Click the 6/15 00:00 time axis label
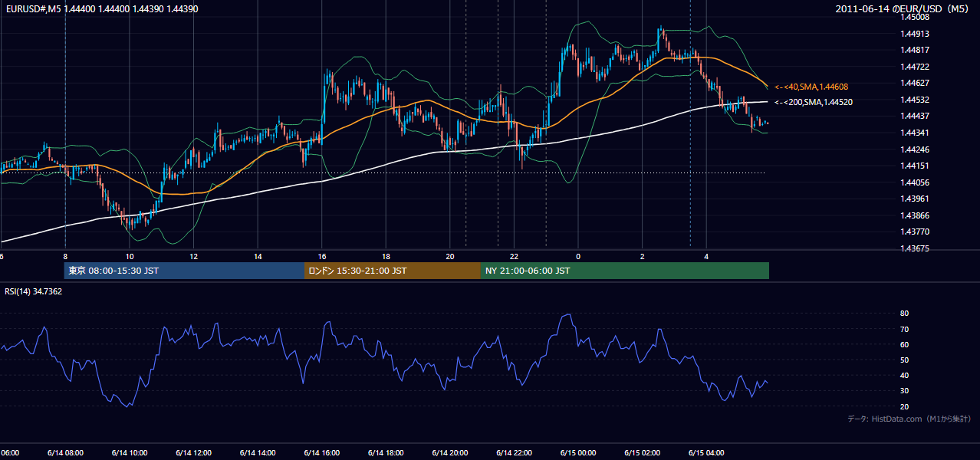 pos(577,453)
